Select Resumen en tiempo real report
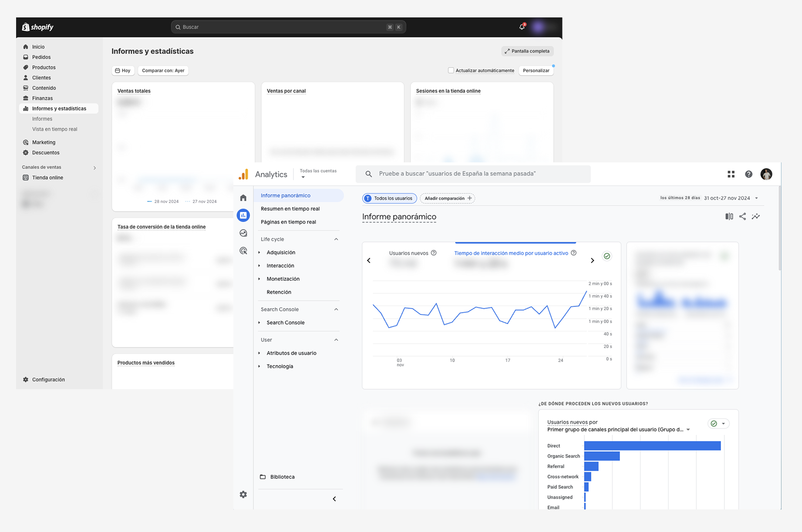 coord(290,209)
